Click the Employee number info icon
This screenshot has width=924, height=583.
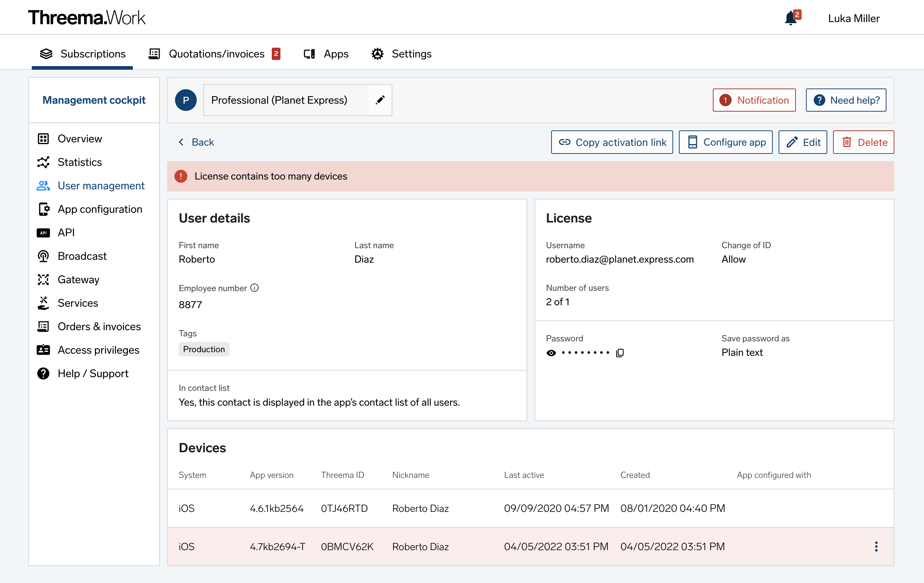254,288
